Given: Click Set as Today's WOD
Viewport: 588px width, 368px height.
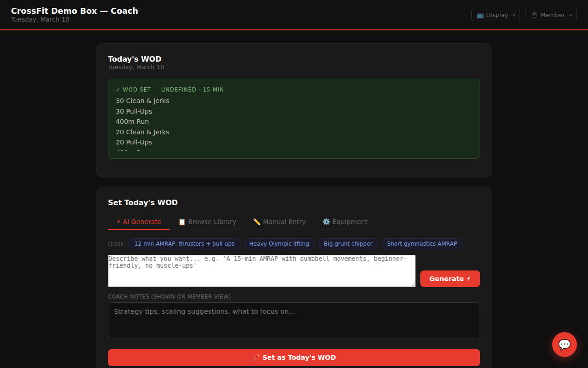Looking at the screenshot, I should pyautogui.click(x=294, y=357).
